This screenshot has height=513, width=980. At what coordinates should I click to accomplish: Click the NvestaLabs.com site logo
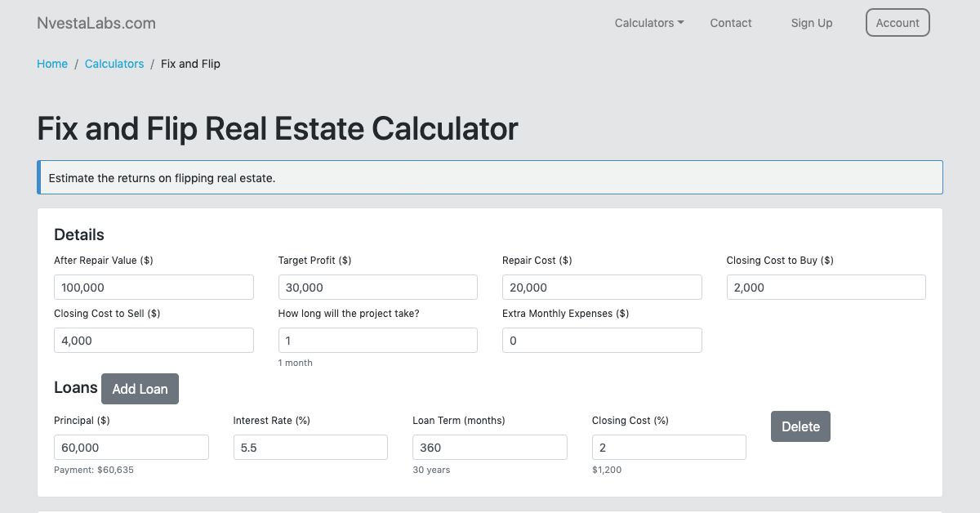tap(96, 23)
